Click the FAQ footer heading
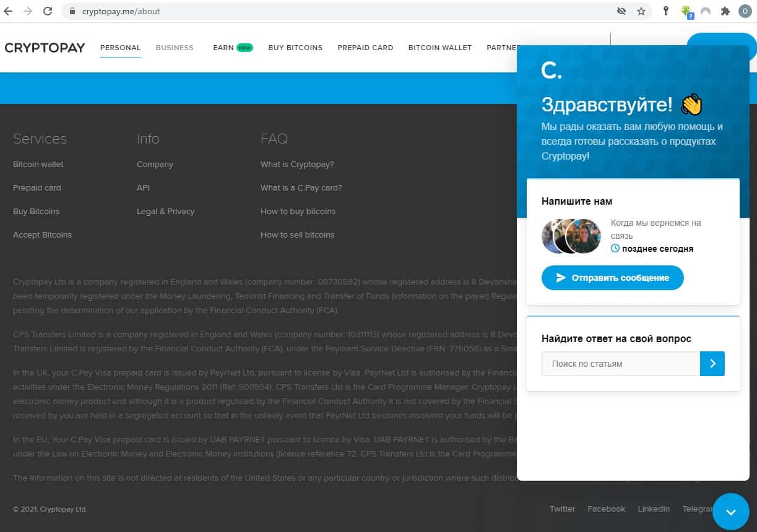 (274, 139)
